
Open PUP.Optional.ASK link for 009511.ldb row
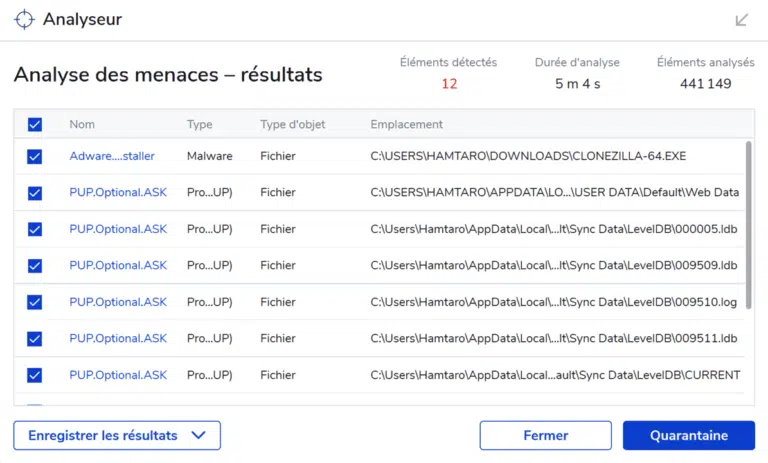point(118,339)
